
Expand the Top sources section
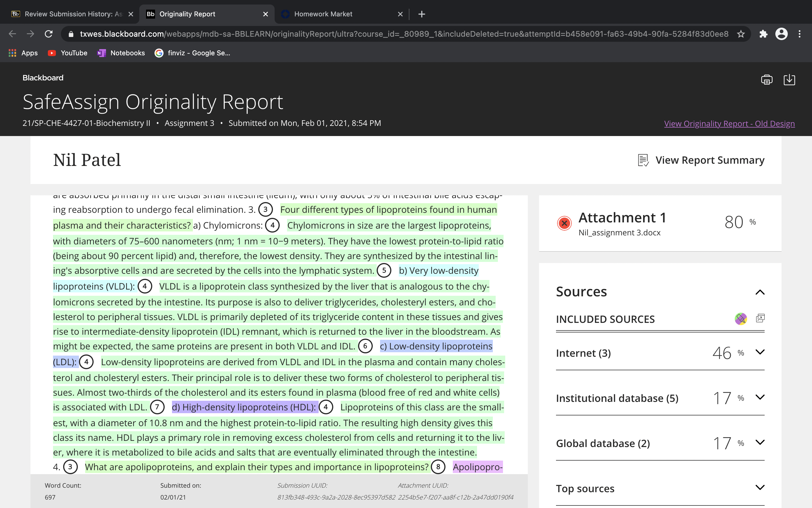(x=760, y=487)
